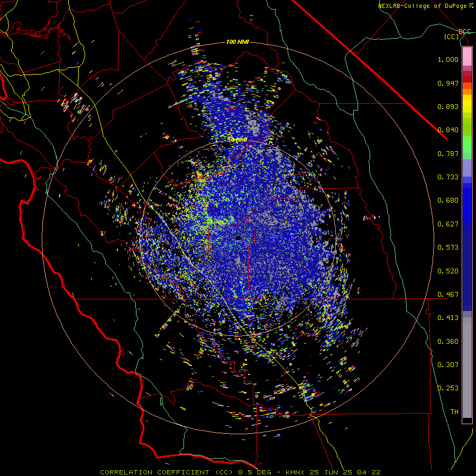Click the 100 NMI range ring label

tap(237, 42)
